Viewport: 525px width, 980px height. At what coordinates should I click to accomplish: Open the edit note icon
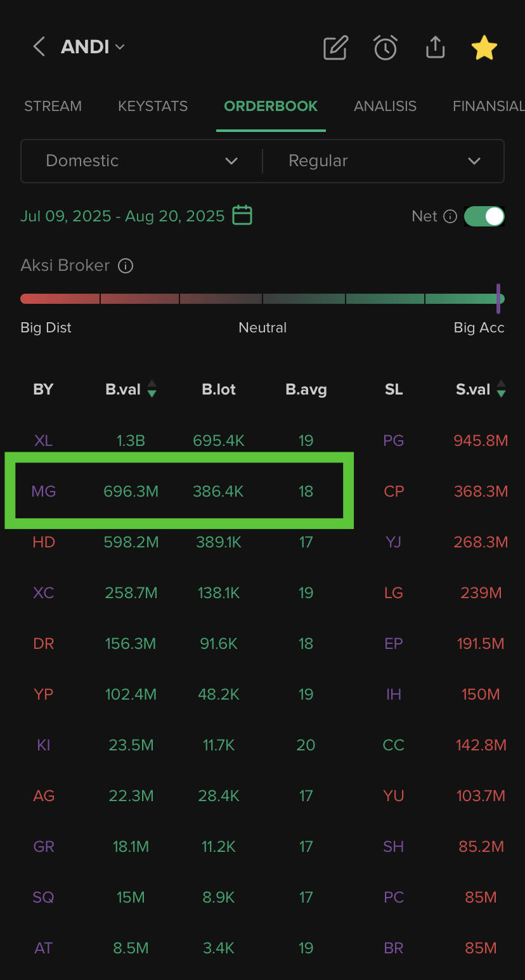pyautogui.click(x=335, y=48)
